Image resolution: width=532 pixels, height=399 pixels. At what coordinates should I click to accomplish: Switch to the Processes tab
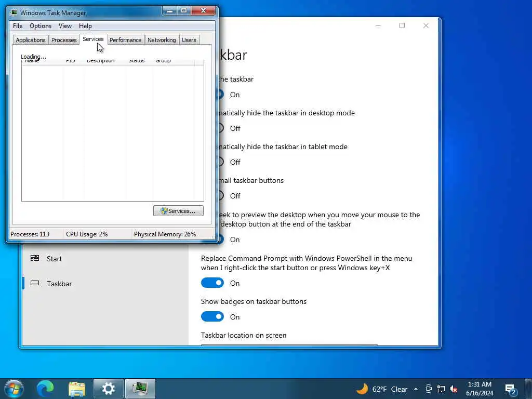coord(64,40)
